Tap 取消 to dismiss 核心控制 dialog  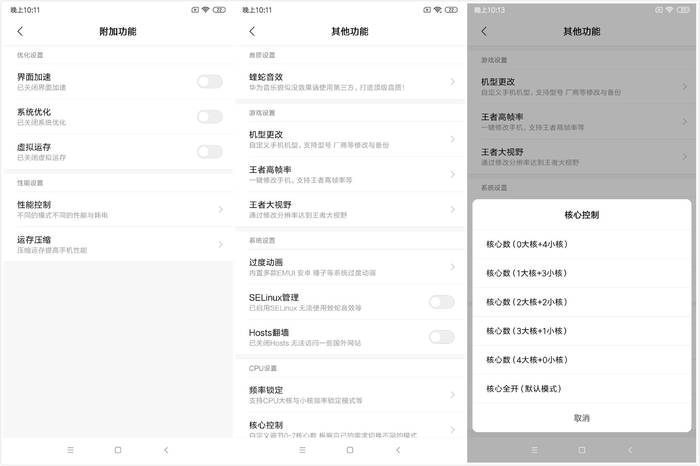[x=582, y=418]
